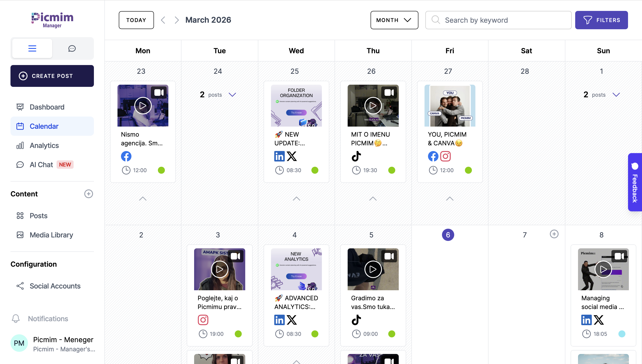The width and height of the screenshot is (642, 364).
Task: Click the CREATE POST button
Action: pos(52,76)
